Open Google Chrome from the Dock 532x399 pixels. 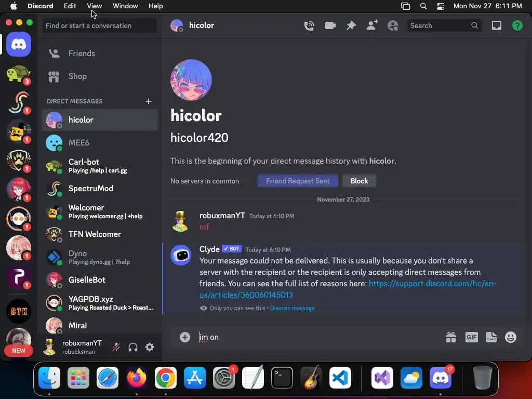166,378
